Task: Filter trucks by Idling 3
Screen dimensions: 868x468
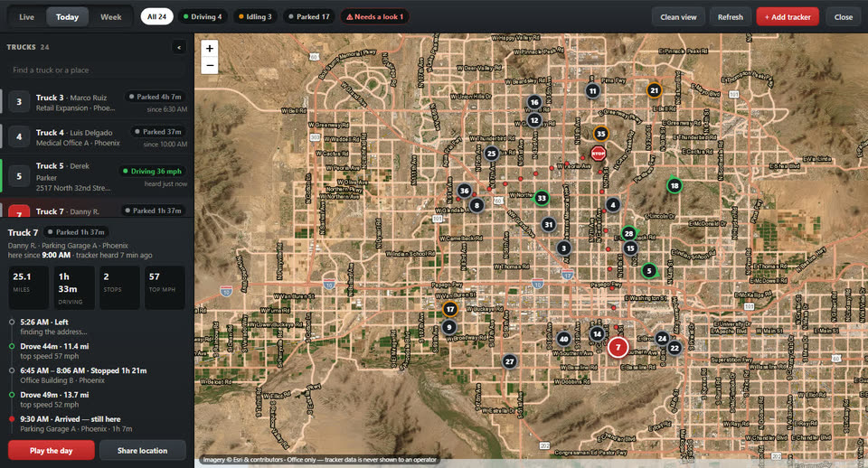Action: [x=255, y=16]
